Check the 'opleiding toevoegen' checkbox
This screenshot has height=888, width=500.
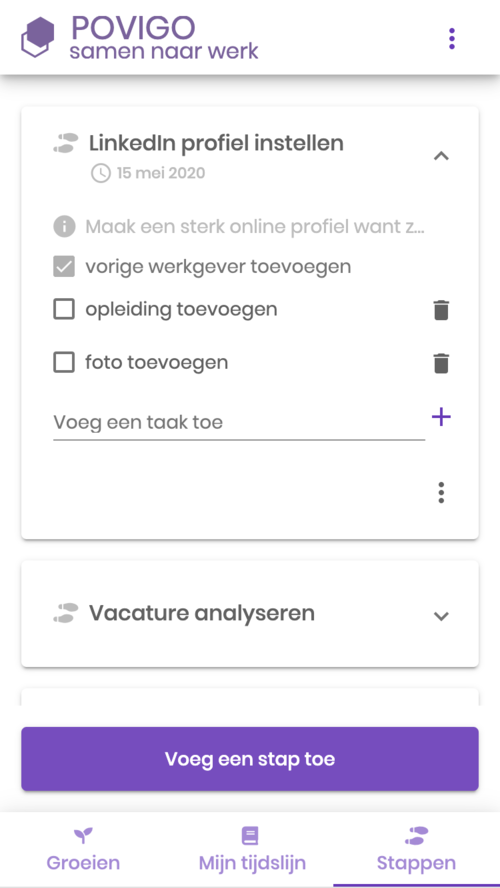(64, 310)
